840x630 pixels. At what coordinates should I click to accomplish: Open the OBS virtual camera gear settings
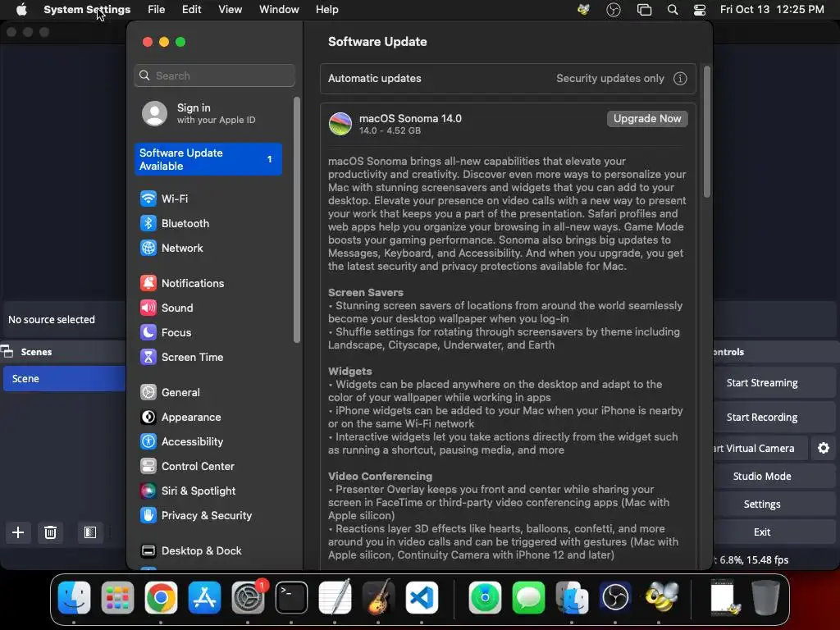click(824, 449)
